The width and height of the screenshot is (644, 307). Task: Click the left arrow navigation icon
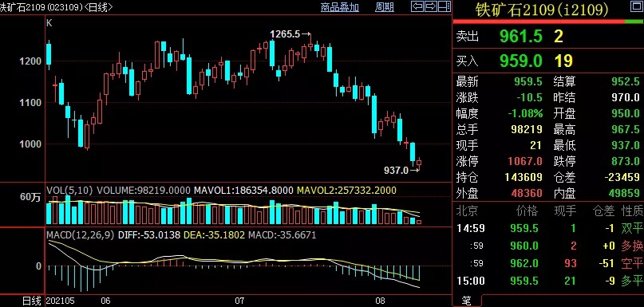point(417,6)
